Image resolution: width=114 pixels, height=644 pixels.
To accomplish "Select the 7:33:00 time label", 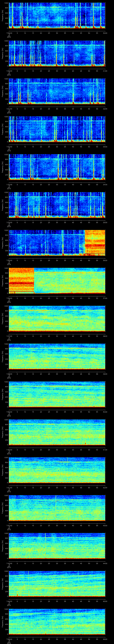I will click(x=9, y=184).
